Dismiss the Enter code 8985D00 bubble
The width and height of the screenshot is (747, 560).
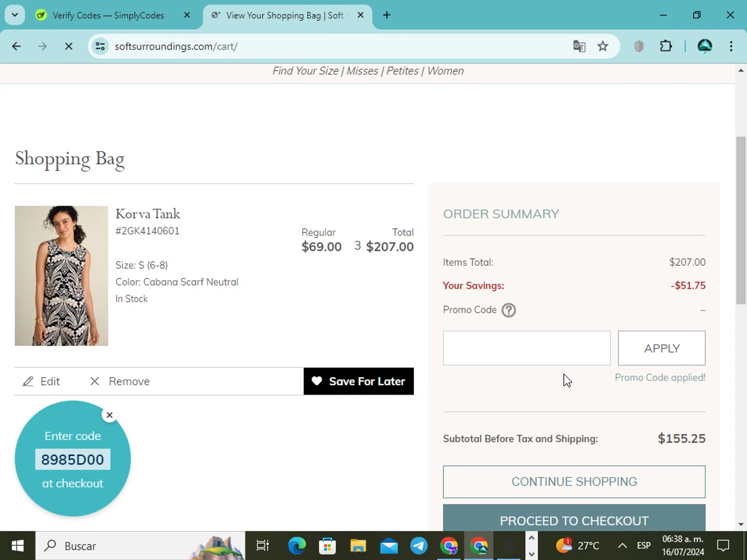110,415
